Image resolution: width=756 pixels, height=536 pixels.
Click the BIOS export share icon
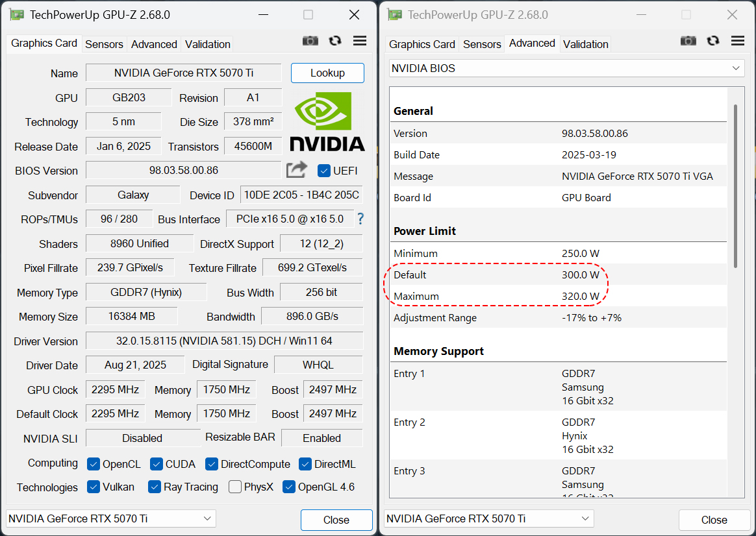tap(297, 169)
